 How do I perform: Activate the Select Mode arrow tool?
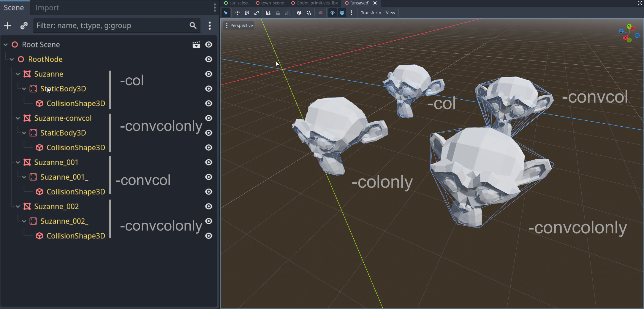226,13
